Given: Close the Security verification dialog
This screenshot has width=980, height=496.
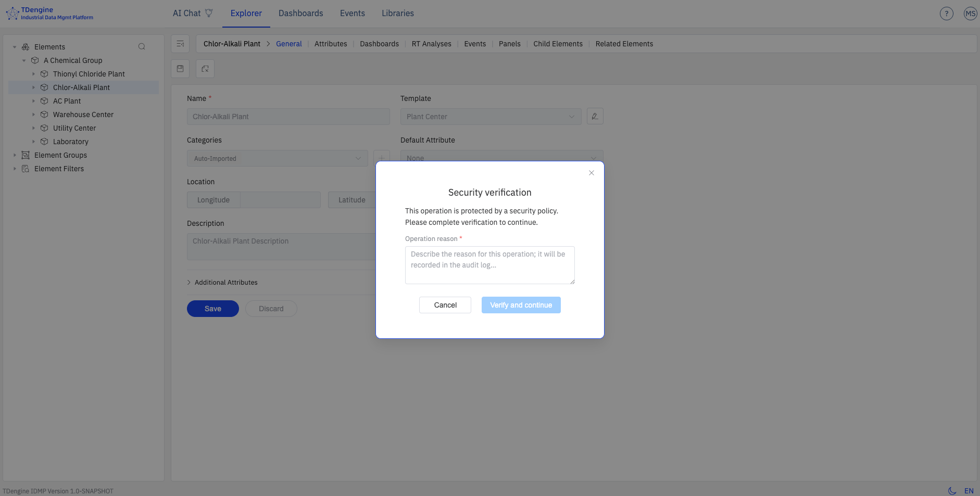Looking at the screenshot, I should 592,173.
